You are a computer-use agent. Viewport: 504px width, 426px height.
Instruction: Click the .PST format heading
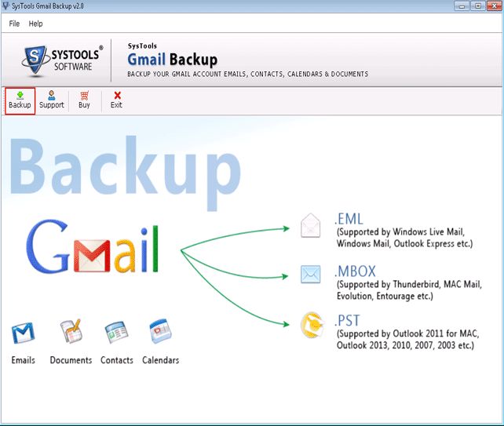tap(348, 321)
